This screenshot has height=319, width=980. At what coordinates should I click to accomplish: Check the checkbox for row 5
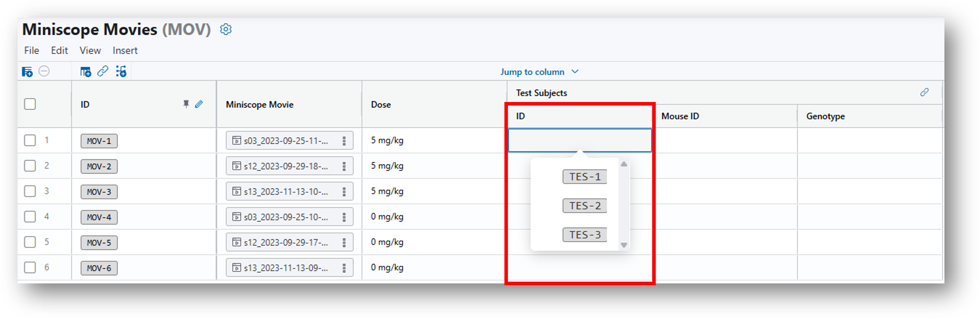(x=30, y=242)
